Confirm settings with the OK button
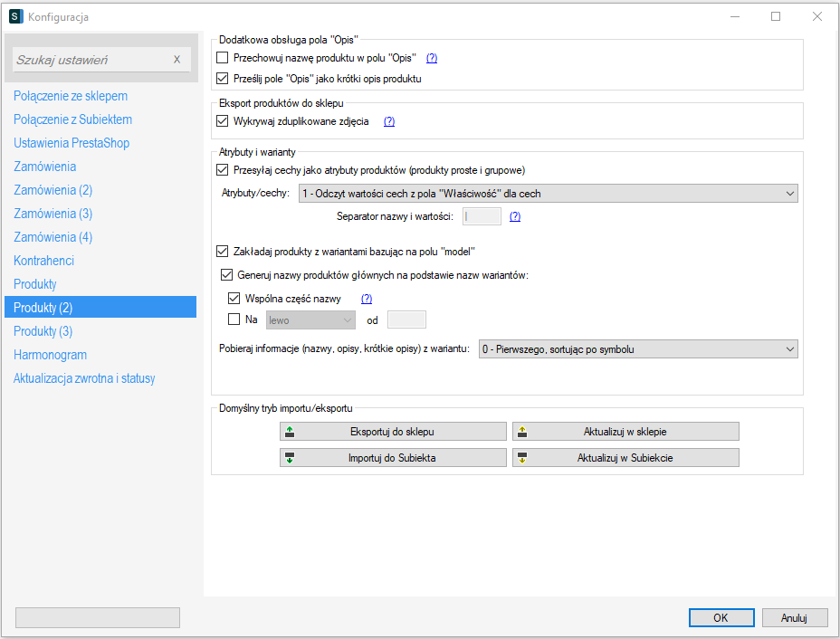 click(721, 618)
